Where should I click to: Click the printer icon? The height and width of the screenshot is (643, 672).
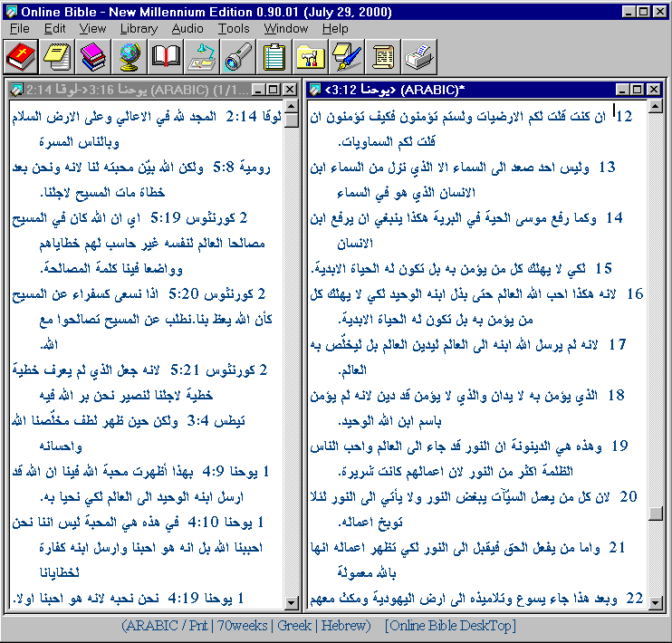pyautogui.click(x=418, y=57)
